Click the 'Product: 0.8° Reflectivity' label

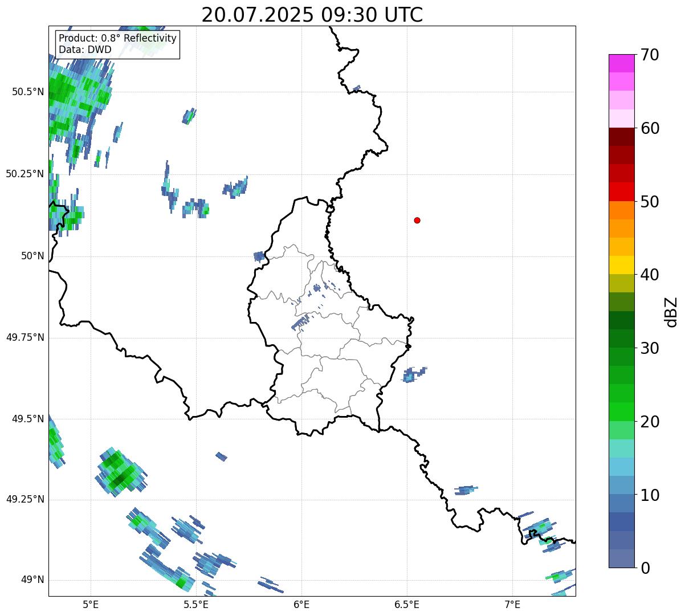[117, 38]
